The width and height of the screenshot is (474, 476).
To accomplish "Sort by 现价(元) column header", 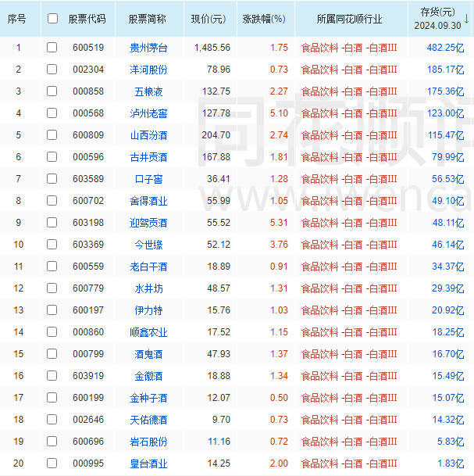I will [x=208, y=19].
